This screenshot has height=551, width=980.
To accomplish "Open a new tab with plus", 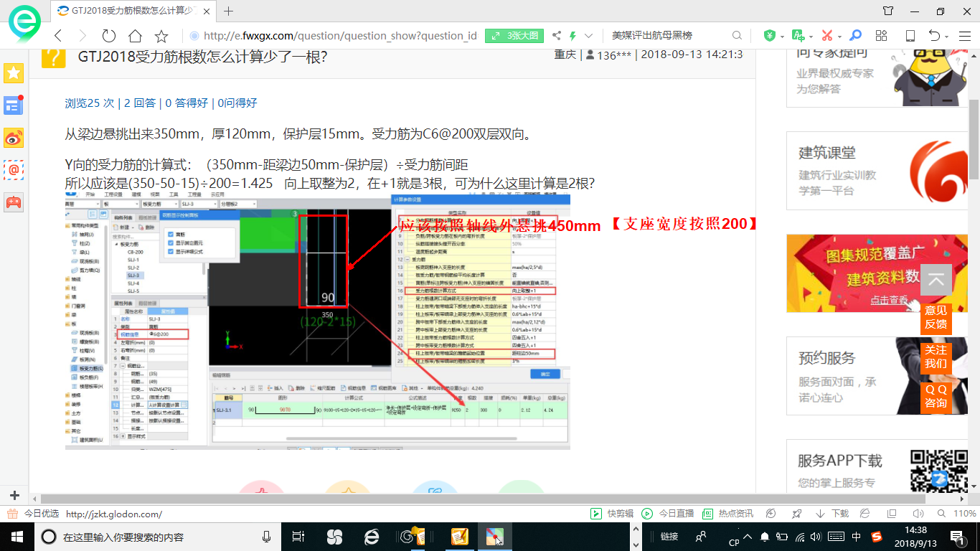I will point(229,11).
